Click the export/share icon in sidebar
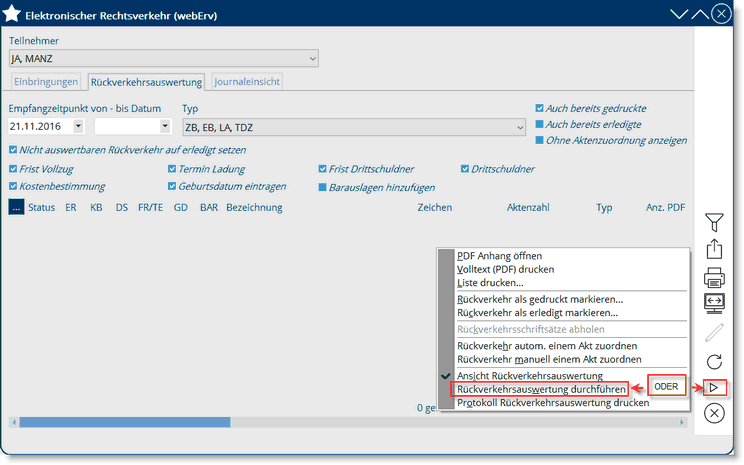 (714, 249)
